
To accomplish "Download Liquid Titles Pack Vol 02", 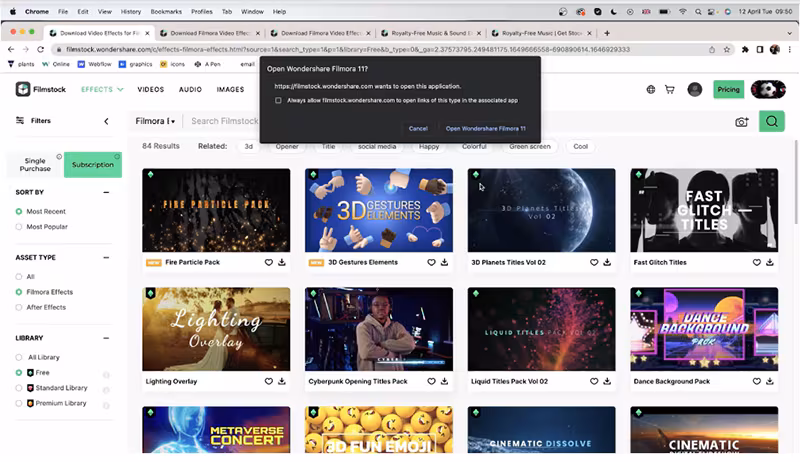I will pos(607,381).
